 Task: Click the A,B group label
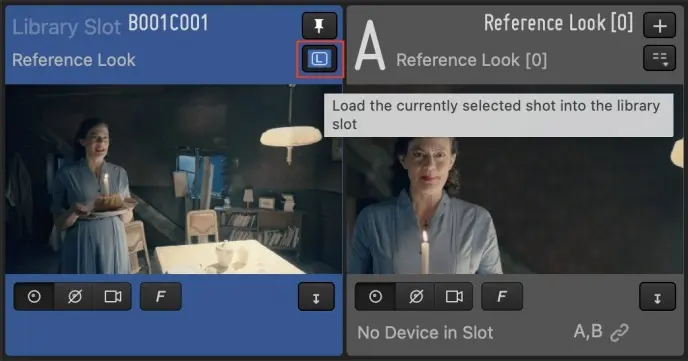588,331
